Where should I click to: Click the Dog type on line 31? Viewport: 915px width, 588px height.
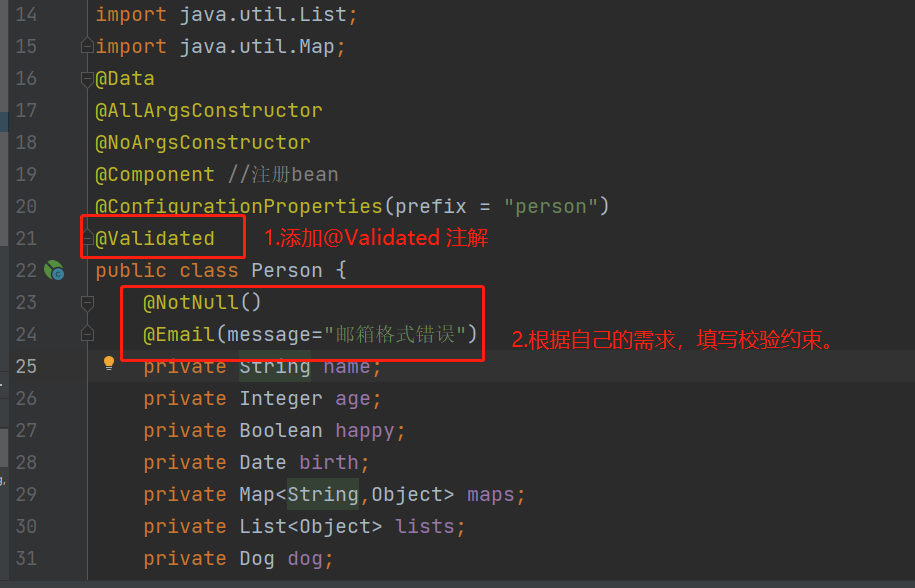tap(256, 558)
